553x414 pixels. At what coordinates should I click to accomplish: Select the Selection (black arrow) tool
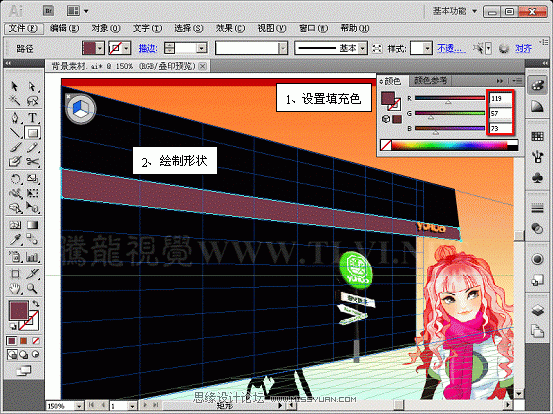point(14,86)
